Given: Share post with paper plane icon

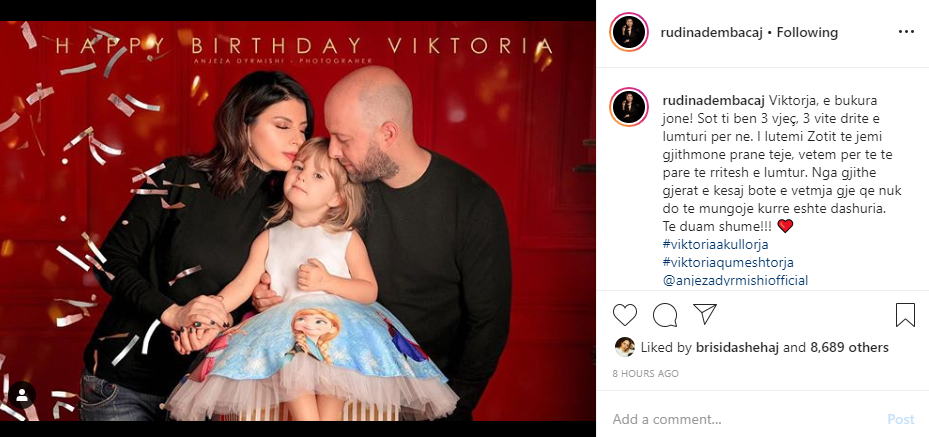Looking at the screenshot, I should (705, 314).
